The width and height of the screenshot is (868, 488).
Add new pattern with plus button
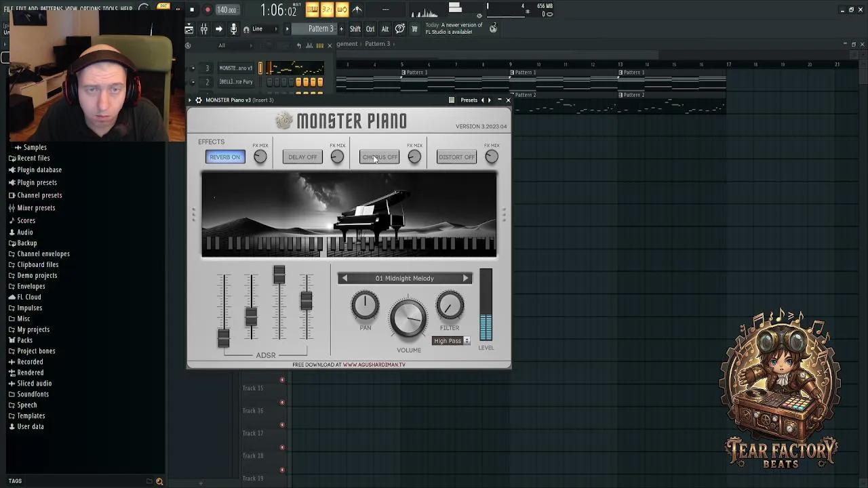pos(341,29)
